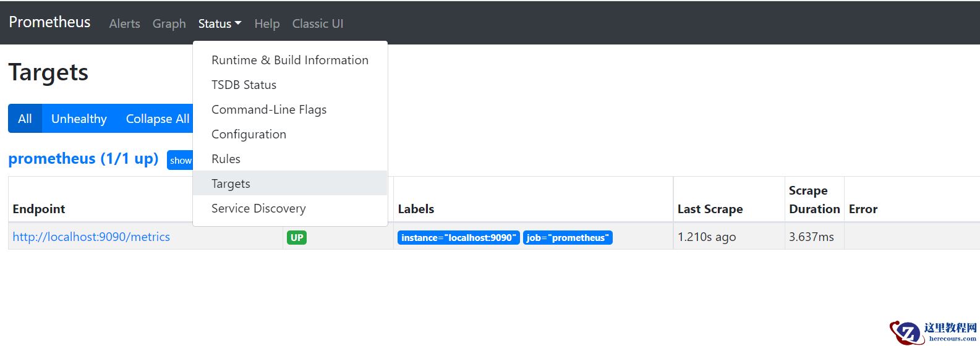The image size is (980, 346).
Task: Open TSDB Status from the menu
Action: coord(244,85)
